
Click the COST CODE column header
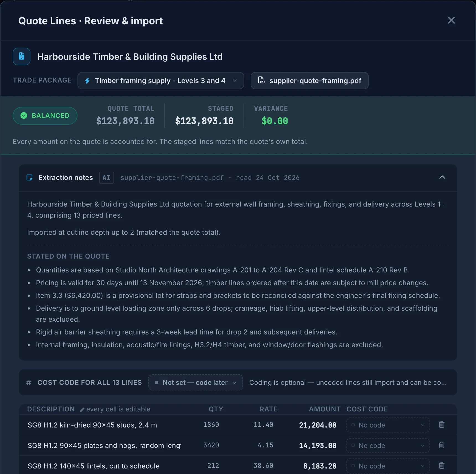point(367,409)
